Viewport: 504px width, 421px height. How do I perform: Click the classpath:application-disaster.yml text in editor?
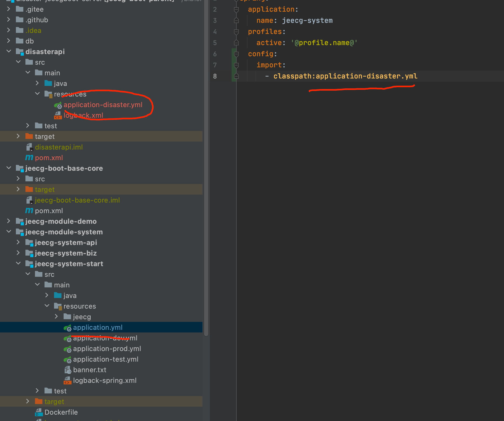[345, 76]
